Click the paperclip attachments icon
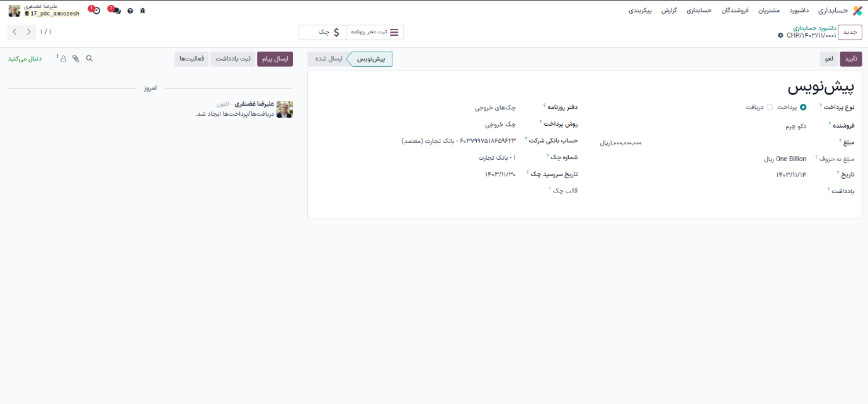 click(x=76, y=59)
